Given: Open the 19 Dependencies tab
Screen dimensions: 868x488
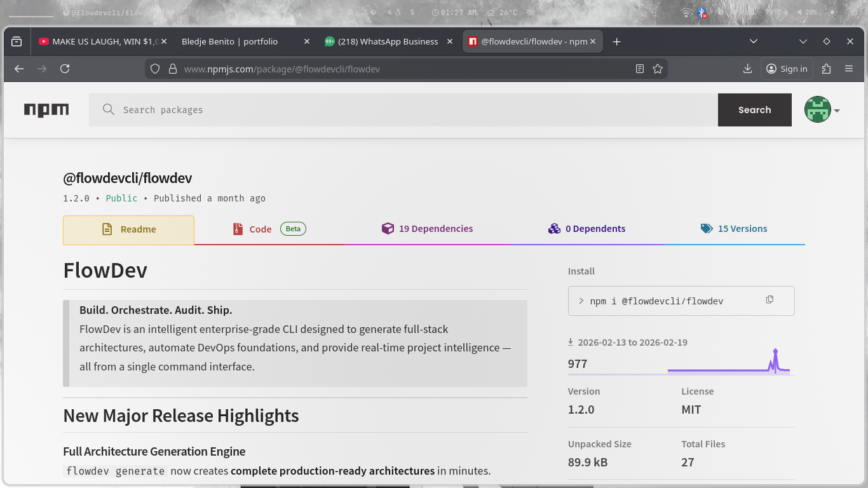Looking at the screenshot, I should [427, 229].
